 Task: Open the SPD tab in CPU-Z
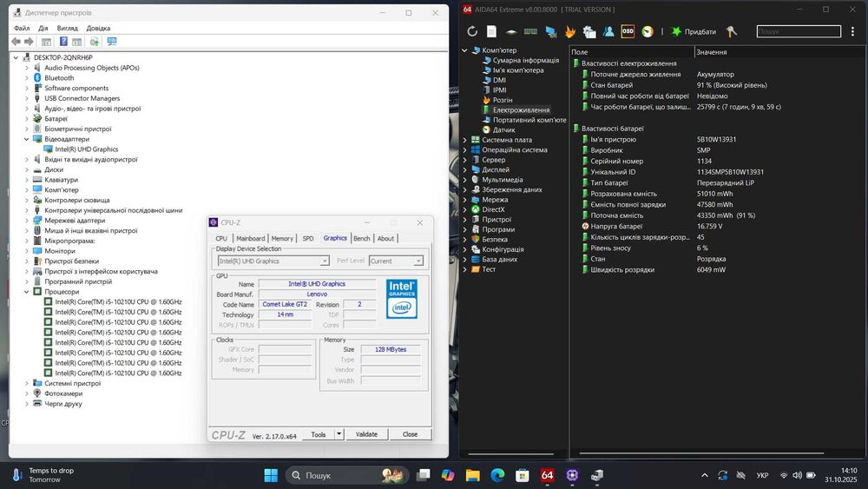pos(308,239)
